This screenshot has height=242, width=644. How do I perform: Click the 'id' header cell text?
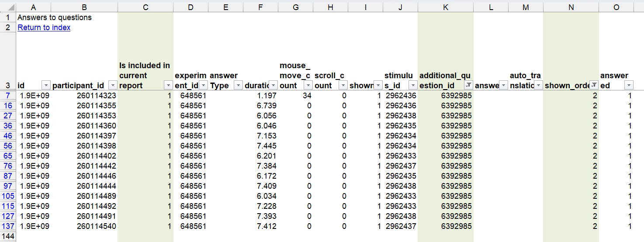pos(21,86)
